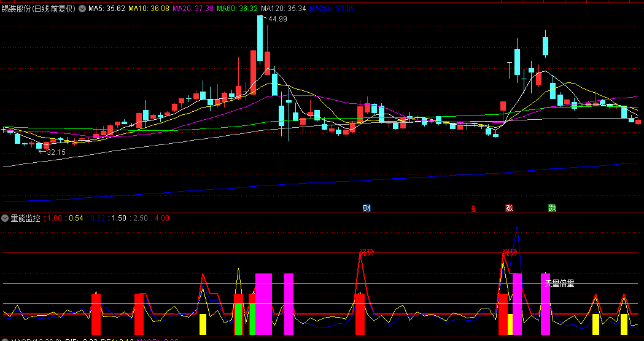Select the green MA60: 36.32 legend
This screenshot has height=341, width=644.
coord(238,9)
